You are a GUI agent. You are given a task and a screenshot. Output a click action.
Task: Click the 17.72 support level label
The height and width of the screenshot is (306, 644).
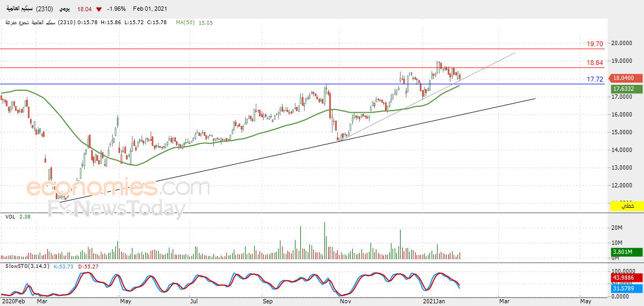tap(595, 79)
